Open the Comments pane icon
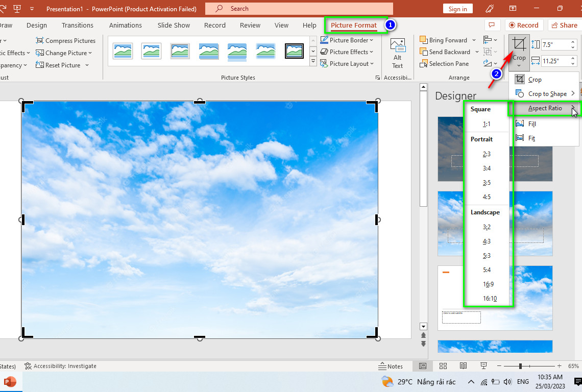Viewport: 582px width, 392px height. pos(492,25)
